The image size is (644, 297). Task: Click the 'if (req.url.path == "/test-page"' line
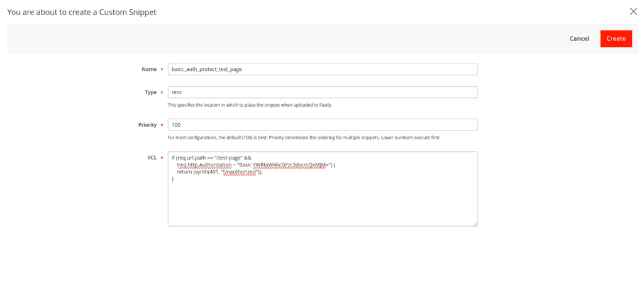click(211, 158)
